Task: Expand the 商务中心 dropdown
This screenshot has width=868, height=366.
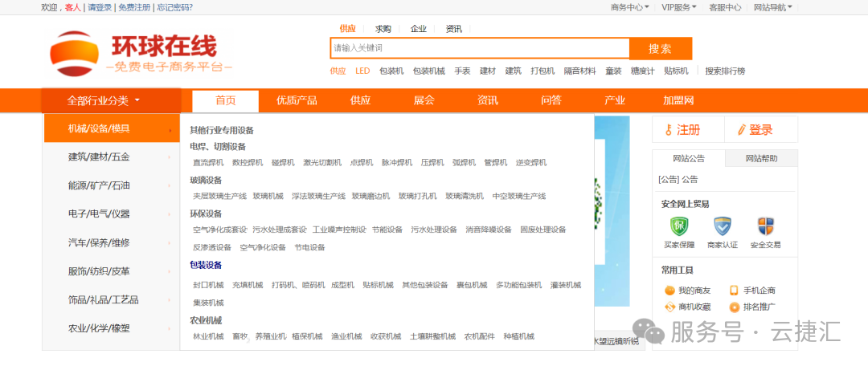Action: coord(630,7)
